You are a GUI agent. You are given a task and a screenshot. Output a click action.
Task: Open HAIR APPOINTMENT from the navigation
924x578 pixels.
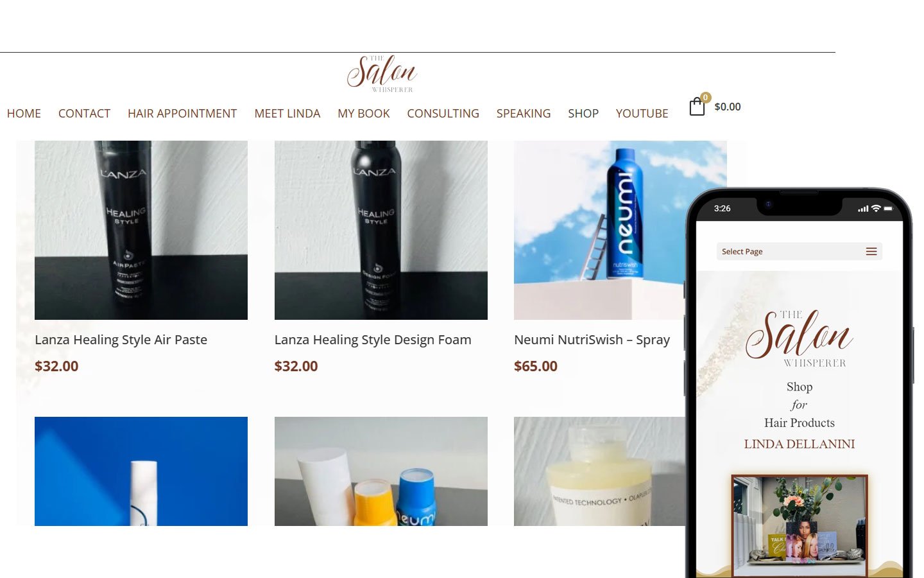tap(182, 114)
